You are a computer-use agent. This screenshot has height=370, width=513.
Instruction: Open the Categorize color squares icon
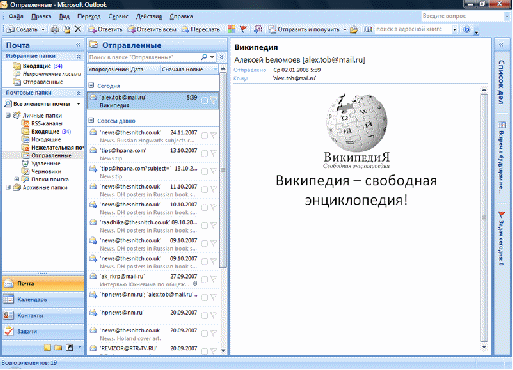click(231, 29)
